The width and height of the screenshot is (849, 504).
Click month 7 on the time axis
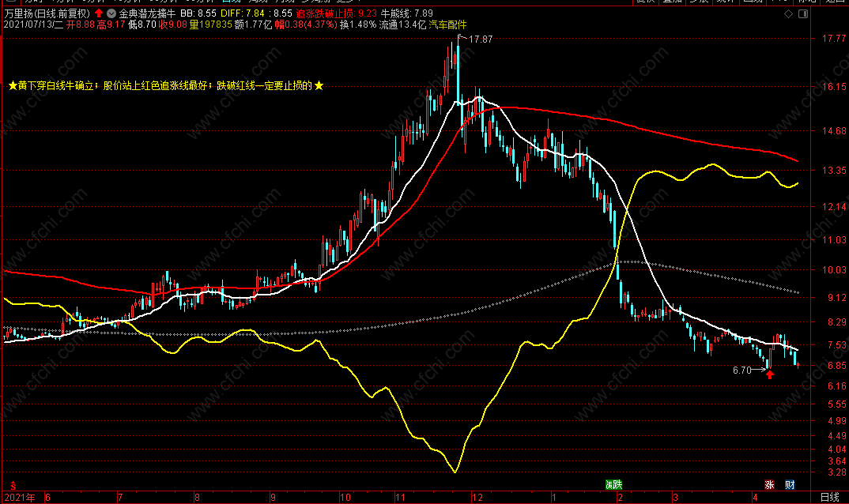(120, 498)
